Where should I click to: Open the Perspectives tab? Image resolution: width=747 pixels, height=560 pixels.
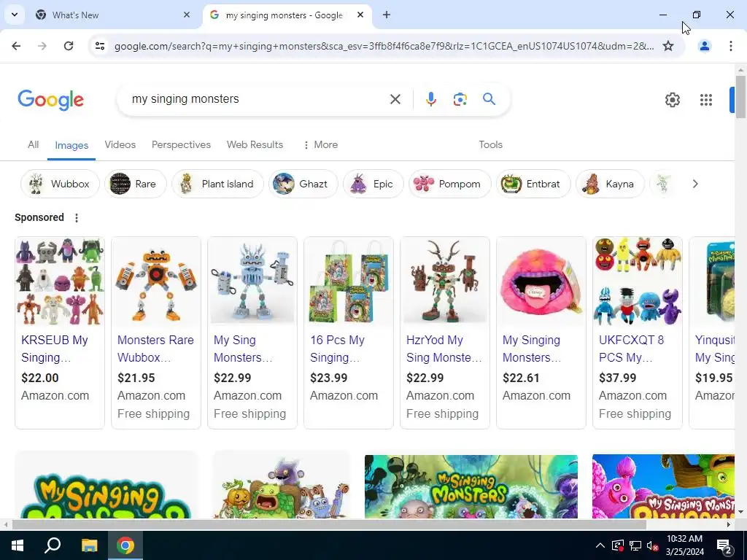click(181, 145)
